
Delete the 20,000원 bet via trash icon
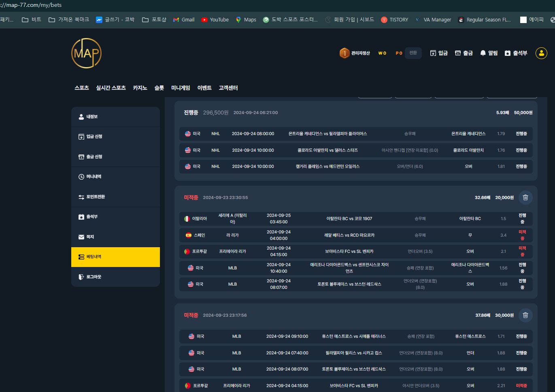(525, 197)
